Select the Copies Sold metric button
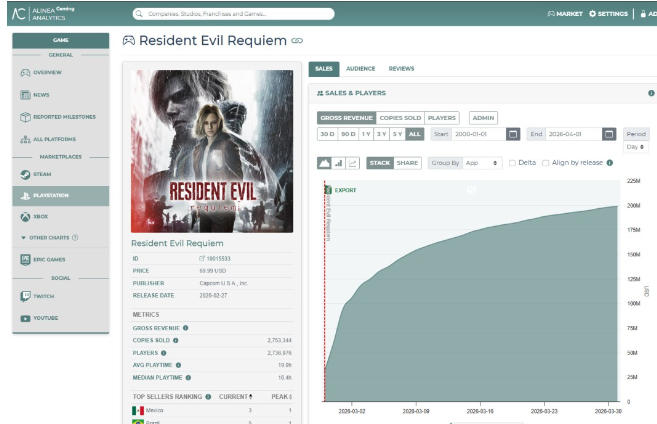The height and width of the screenshot is (424, 657). point(400,118)
